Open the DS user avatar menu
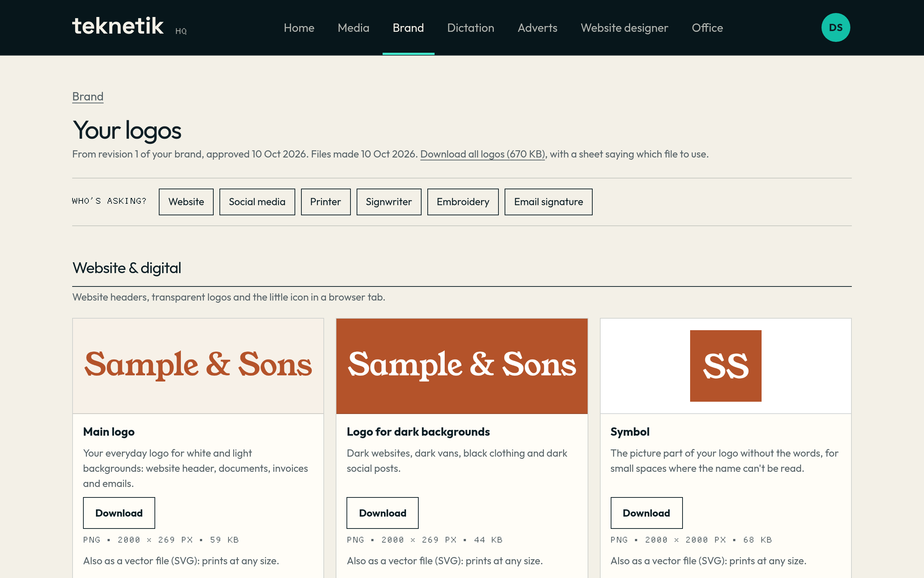Viewport: 924px width, 578px height. pyautogui.click(x=836, y=27)
